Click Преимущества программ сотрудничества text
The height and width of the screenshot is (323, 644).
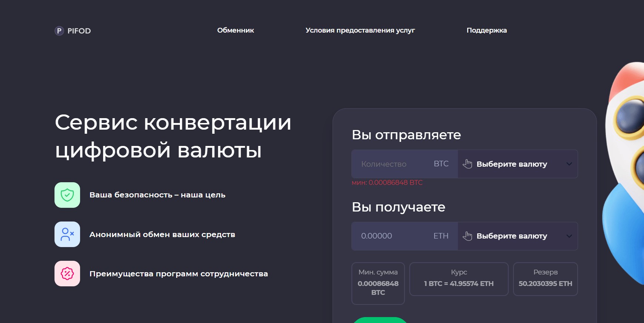point(178,274)
